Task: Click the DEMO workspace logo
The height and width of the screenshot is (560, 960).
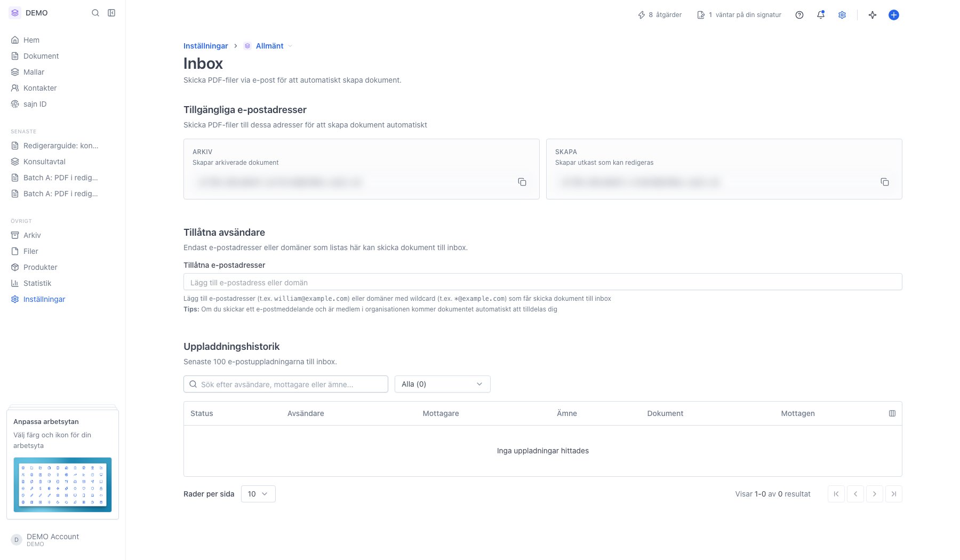Action: click(15, 13)
